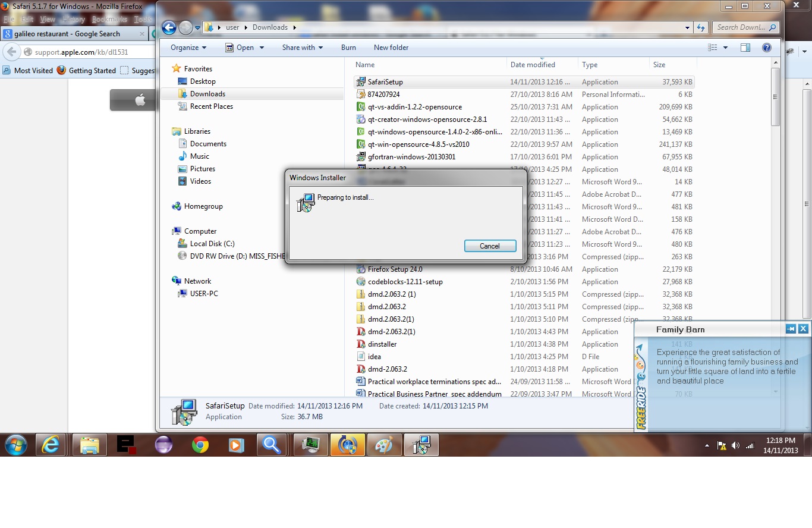Cancel the Windows Installer dialog
812x528 pixels.
pyautogui.click(x=490, y=246)
